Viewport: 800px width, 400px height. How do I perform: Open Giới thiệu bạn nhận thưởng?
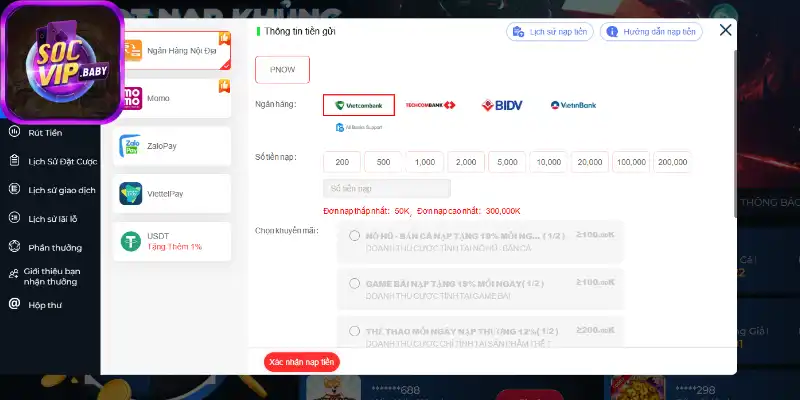tap(50, 276)
